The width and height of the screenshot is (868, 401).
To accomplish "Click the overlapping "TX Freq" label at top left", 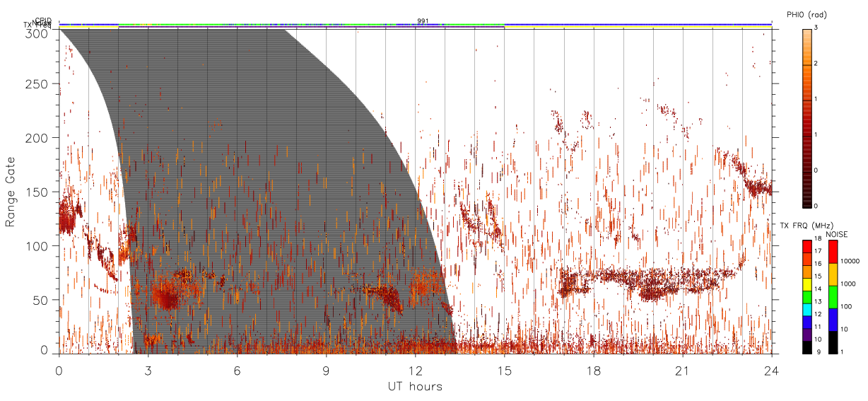I will point(37,25).
